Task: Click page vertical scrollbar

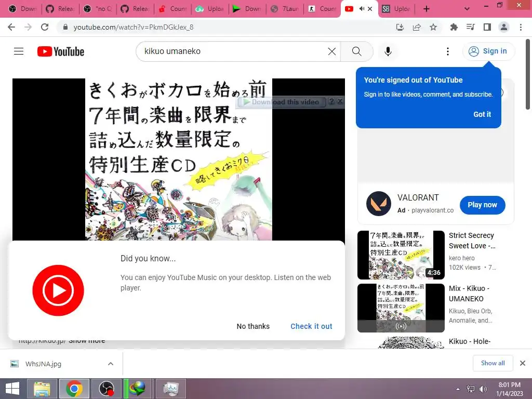Action: [x=528, y=75]
